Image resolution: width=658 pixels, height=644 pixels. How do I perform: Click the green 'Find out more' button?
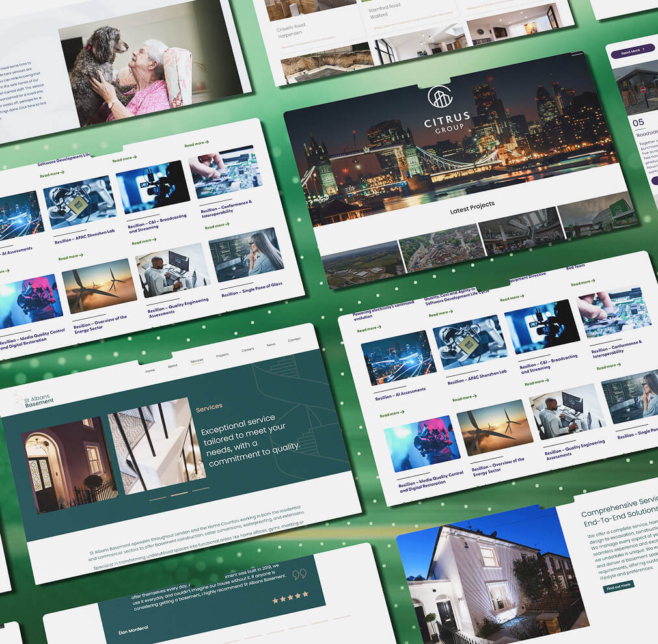pyautogui.click(x=618, y=586)
